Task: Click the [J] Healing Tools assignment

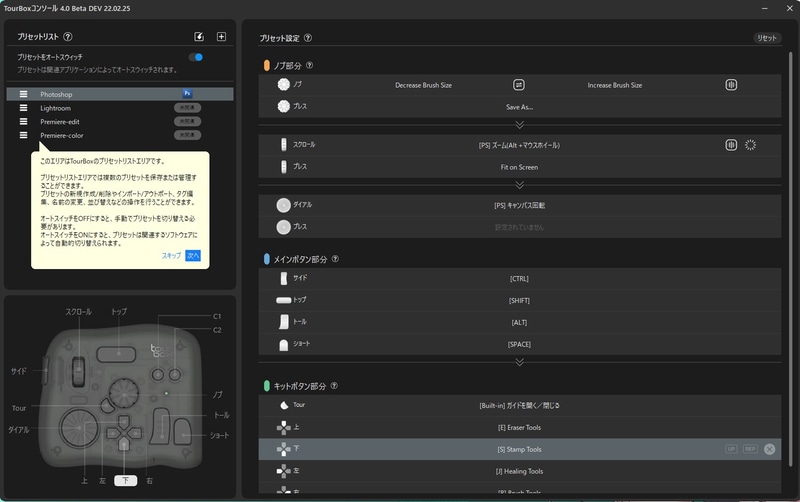Action: (x=519, y=471)
